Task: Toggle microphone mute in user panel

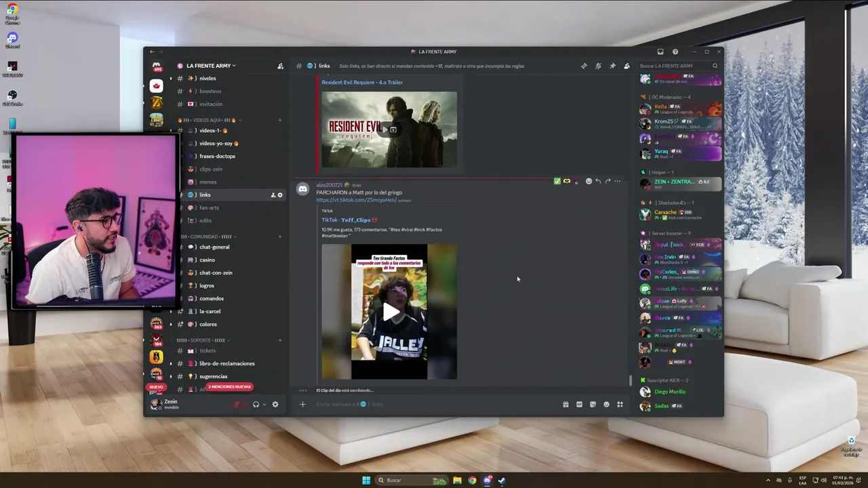Action: [x=237, y=405]
